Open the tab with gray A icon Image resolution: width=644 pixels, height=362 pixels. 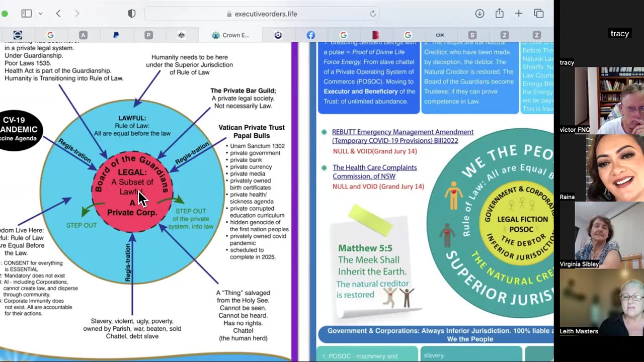(83, 35)
